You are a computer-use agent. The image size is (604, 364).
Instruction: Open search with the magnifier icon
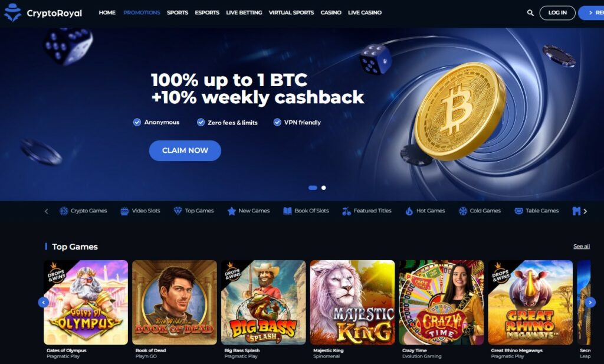click(530, 13)
